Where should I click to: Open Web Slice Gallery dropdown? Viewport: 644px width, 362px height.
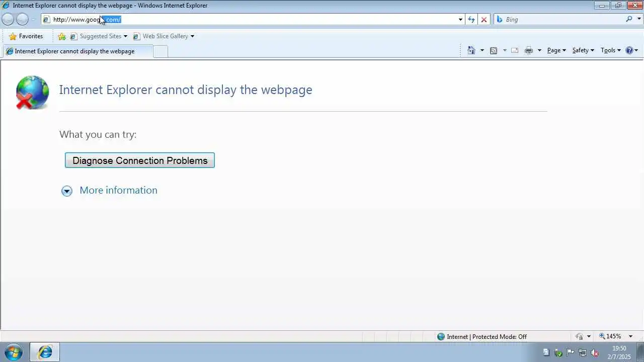164,36
